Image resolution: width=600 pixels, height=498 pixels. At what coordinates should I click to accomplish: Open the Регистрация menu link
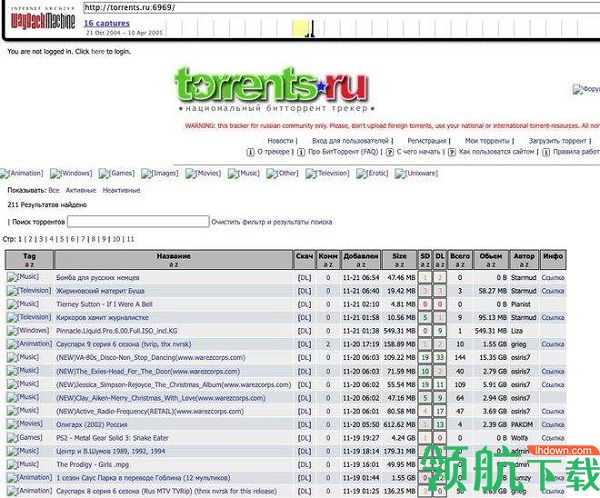pyautogui.click(x=427, y=141)
